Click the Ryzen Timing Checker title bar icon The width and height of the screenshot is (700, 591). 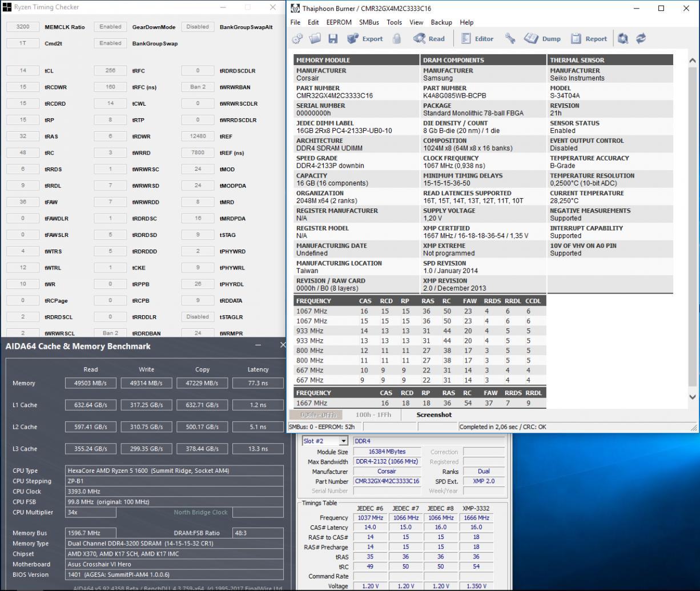[7, 7]
